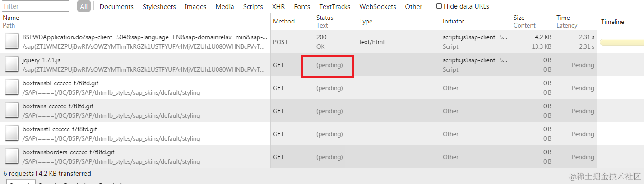Open scripts.js initiator link in jquery row
Screen dimensions: 644x184
coord(475,60)
